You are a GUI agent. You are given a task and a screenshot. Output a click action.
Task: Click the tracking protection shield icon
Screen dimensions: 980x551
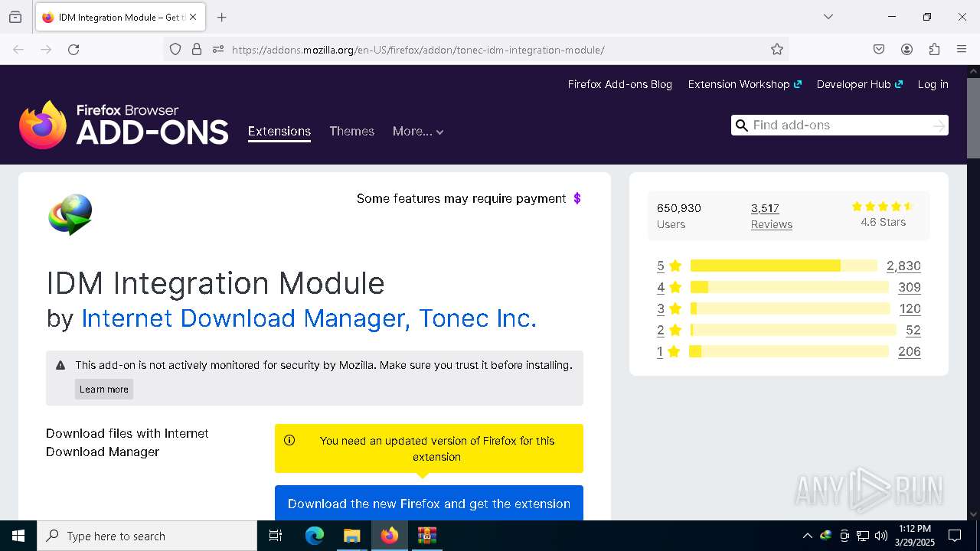175,49
